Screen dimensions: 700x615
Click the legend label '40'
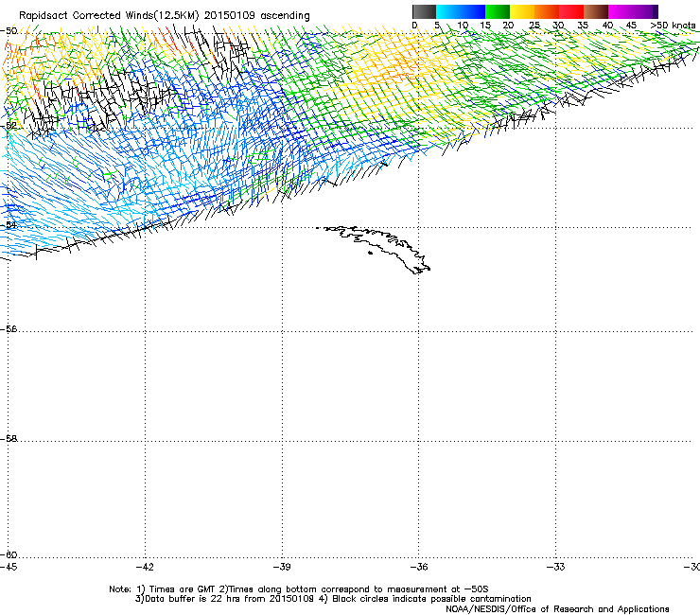[x=607, y=26]
